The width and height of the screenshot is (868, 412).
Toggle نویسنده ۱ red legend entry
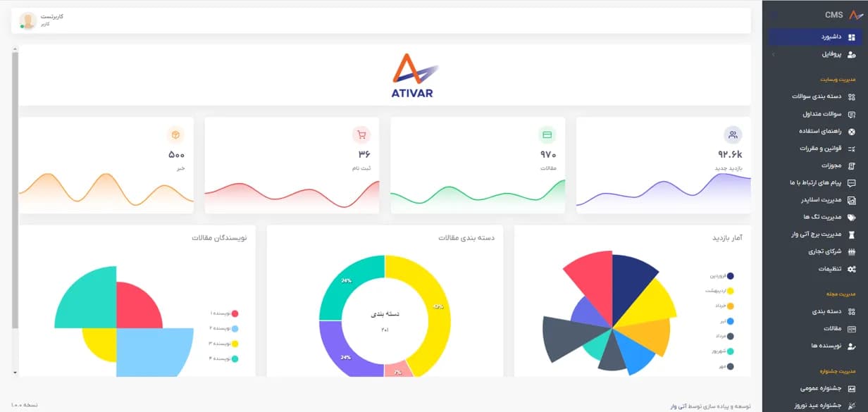pos(224,313)
